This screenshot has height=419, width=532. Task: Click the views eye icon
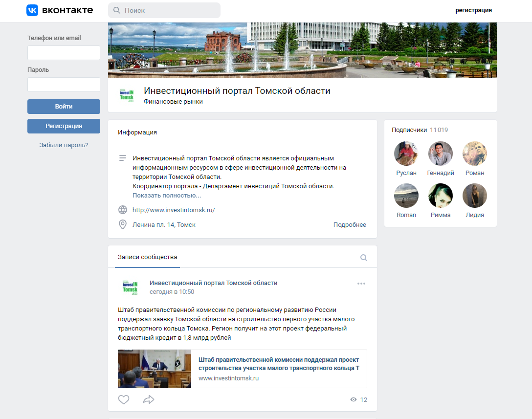pos(353,399)
